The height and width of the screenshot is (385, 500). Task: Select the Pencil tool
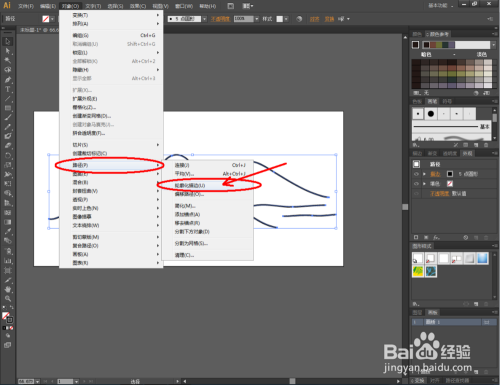coord(8,127)
